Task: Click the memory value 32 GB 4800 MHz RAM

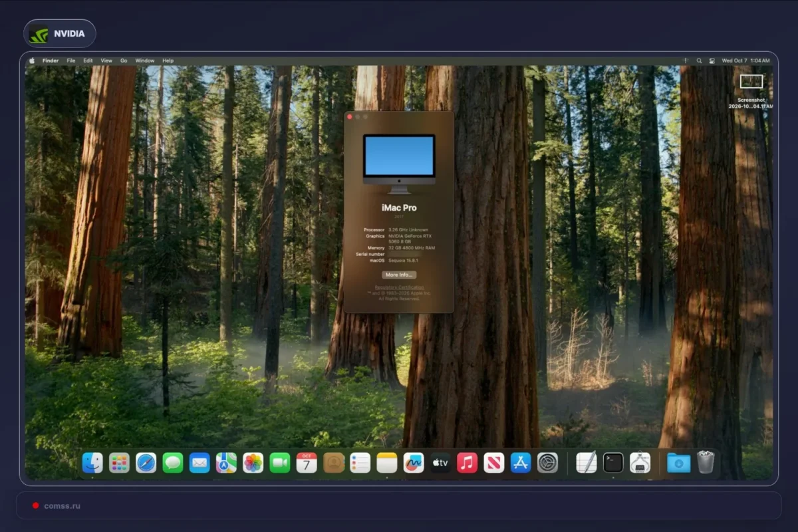Action: (x=412, y=248)
